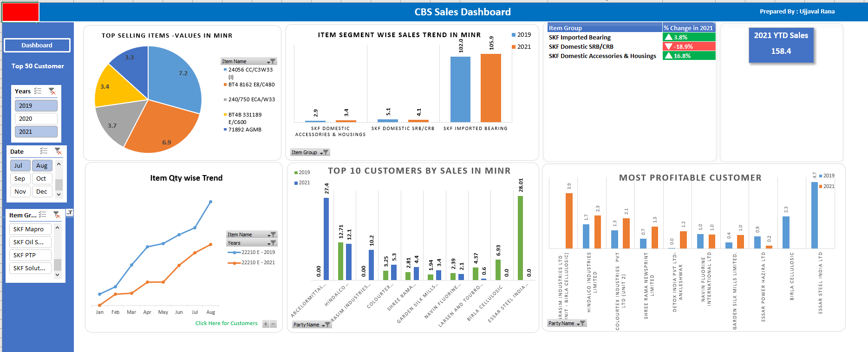Click green up arrow for Accessories & Housings row
This screenshot has height=352, width=868.
tap(668, 56)
